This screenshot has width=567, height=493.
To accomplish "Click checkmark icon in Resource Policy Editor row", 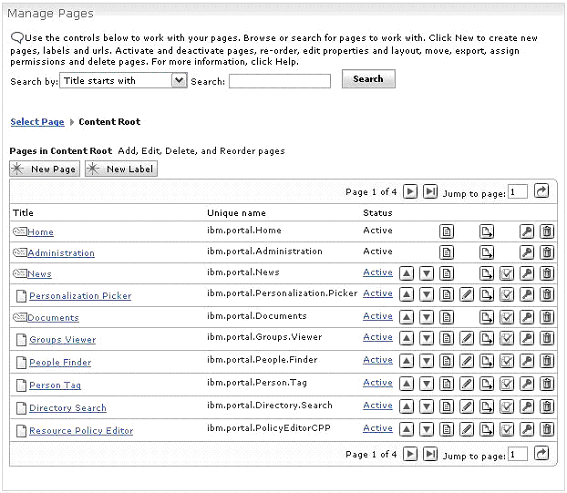I will (x=507, y=430).
